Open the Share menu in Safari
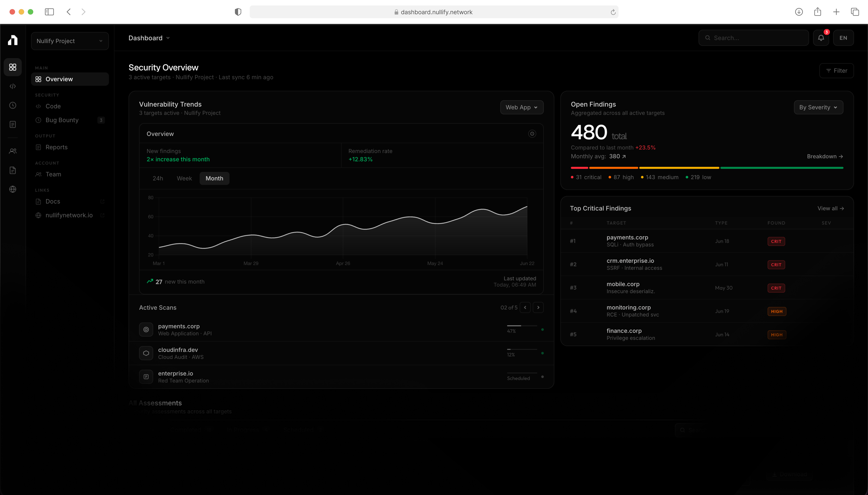The height and width of the screenshot is (495, 868). (x=818, y=12)
